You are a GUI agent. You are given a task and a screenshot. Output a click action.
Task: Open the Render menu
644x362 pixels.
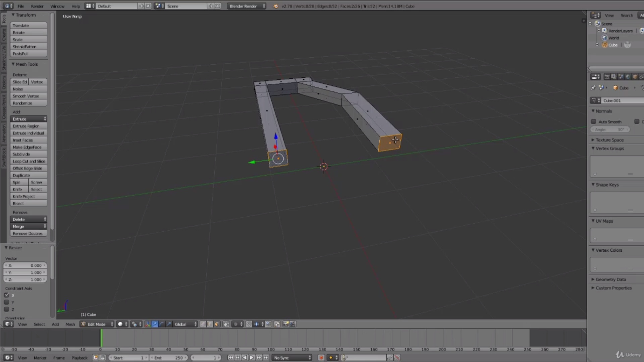[x=37, y=6]
